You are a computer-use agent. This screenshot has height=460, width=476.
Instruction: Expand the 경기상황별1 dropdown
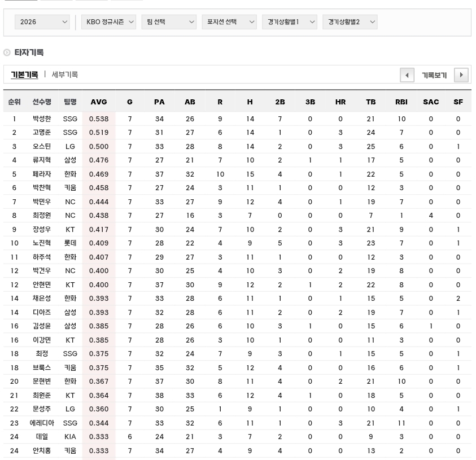[289, 22]
